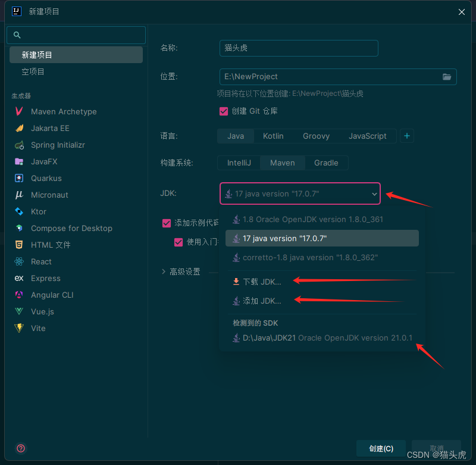Click the Vite lightning icon
This screenshot has height=465, width=476.
19,328
